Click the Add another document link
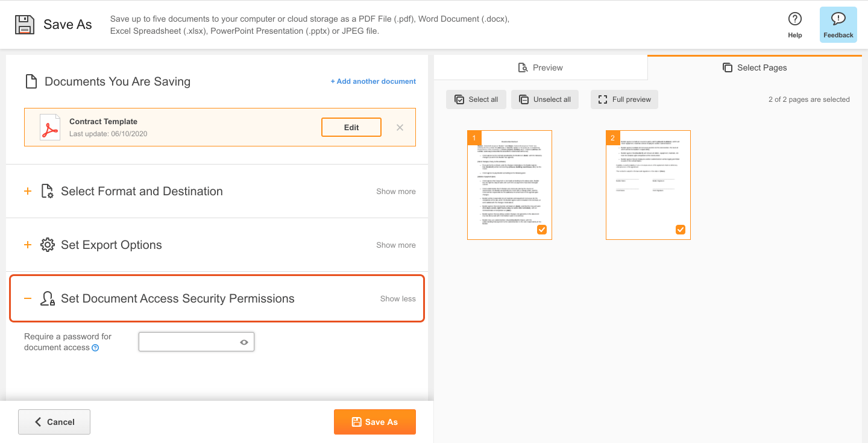868x443 pixels. pyautogui.click(x=373, y=81)
